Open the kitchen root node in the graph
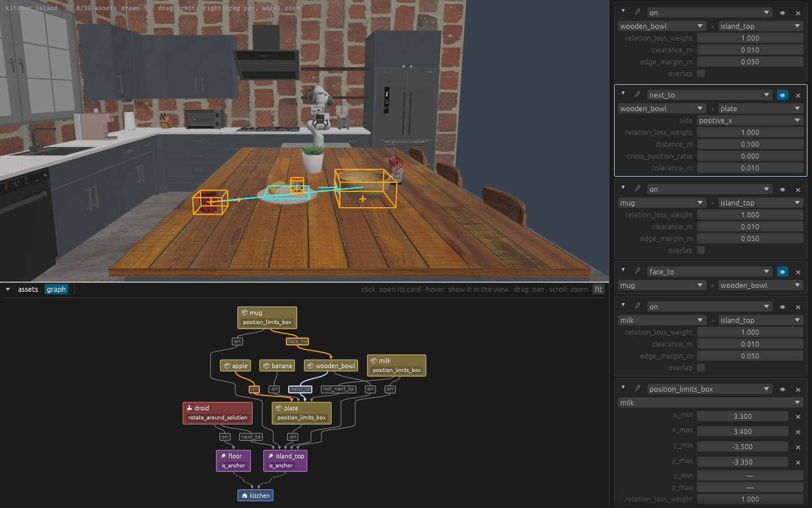Screen dimensions: 812x508 tap(255, 496)
